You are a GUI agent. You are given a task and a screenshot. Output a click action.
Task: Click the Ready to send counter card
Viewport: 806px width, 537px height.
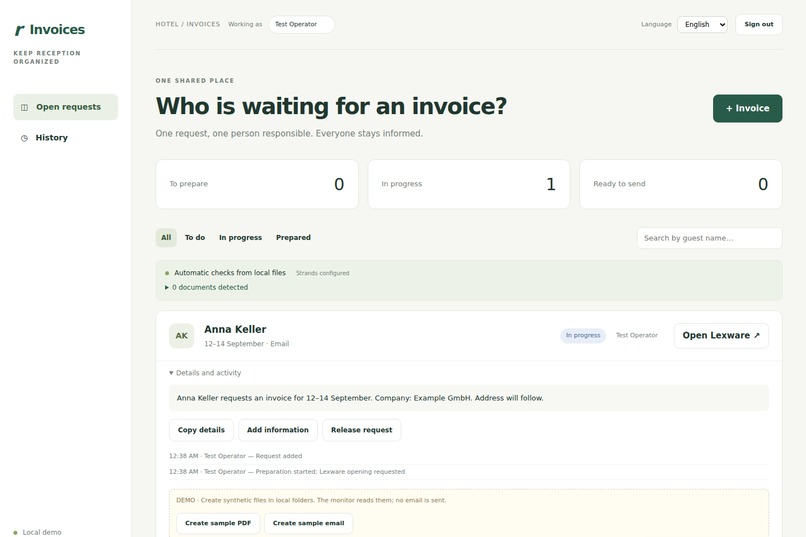point(681,184)
